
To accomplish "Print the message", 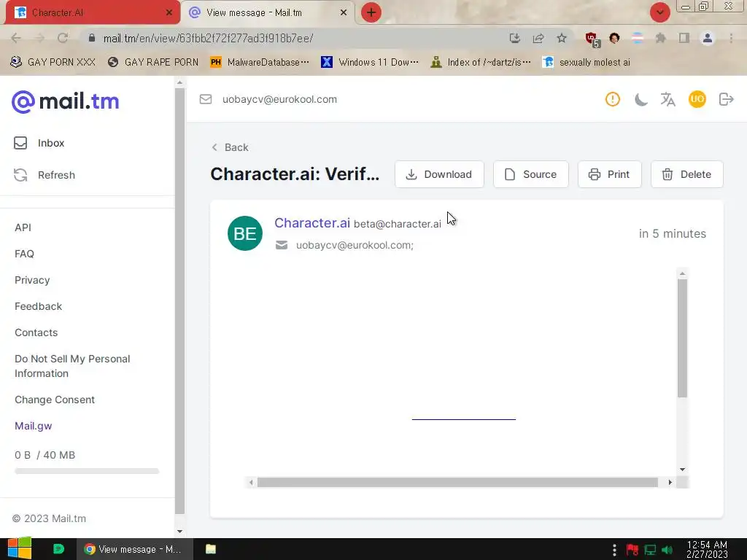I will tap(609, 174).
